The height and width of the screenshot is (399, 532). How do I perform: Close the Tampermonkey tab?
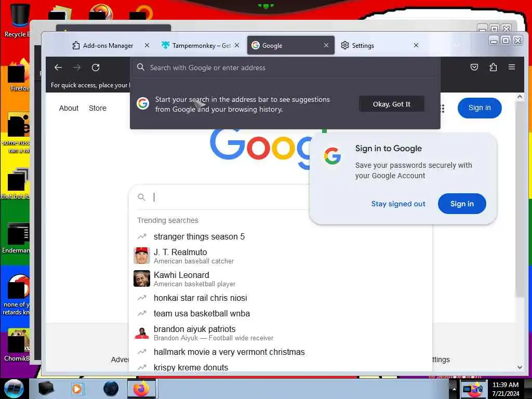237,45
